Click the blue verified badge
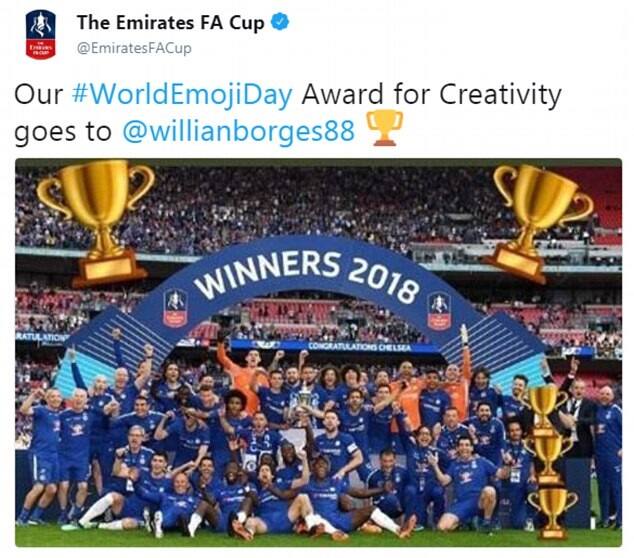 [280, 22]
